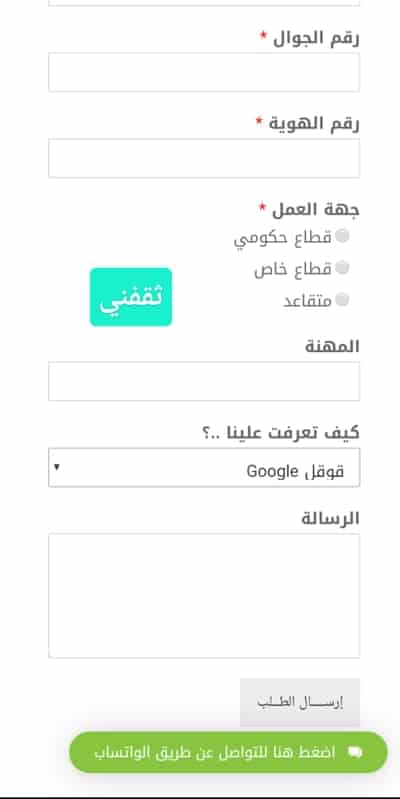Click inside the المهنة text field

[204, 381]
